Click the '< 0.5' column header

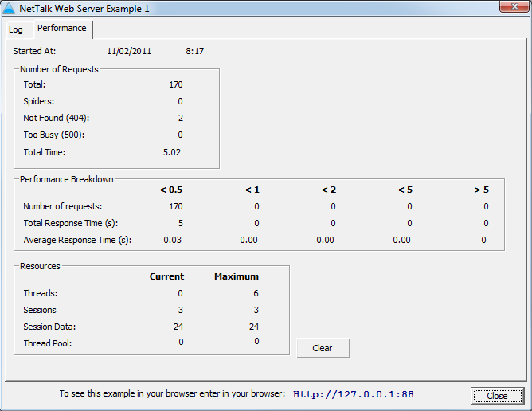170,190
